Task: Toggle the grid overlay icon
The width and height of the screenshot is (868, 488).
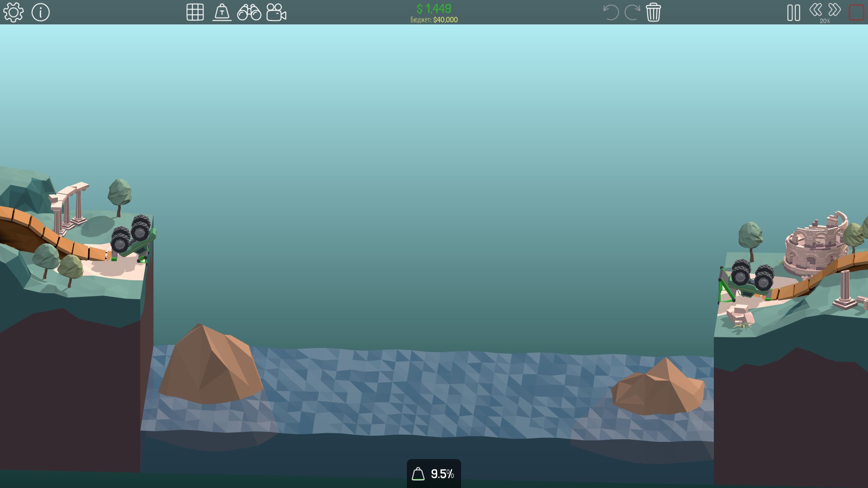Action: pyautogui.click(x=195, y=12)
